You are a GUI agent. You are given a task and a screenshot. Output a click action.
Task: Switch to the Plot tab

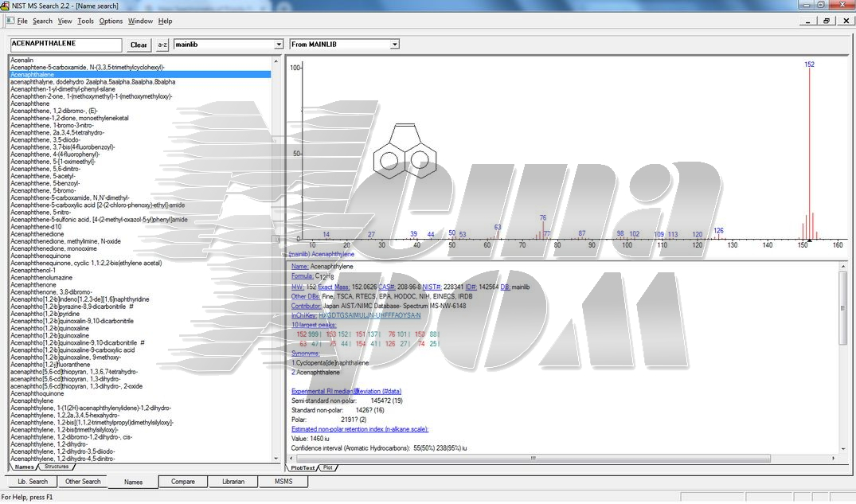[x=327, y=467]
